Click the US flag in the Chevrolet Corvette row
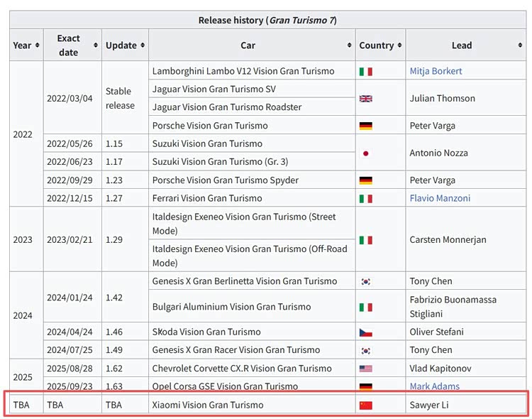This screenshot has height=419, width=532. 366,369
